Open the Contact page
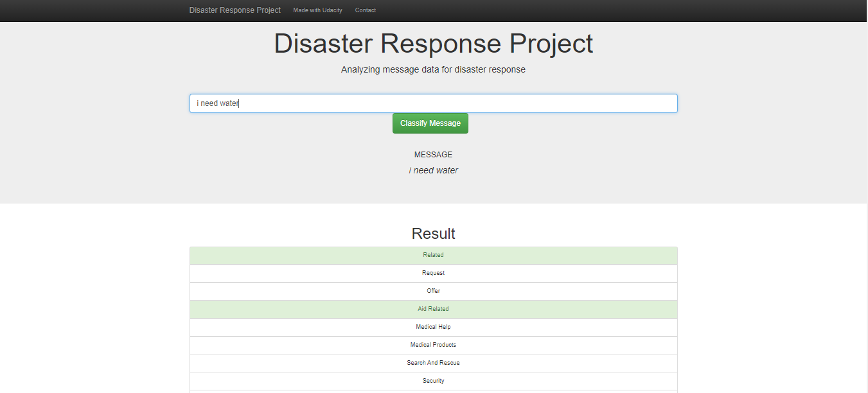 (365, 10)
